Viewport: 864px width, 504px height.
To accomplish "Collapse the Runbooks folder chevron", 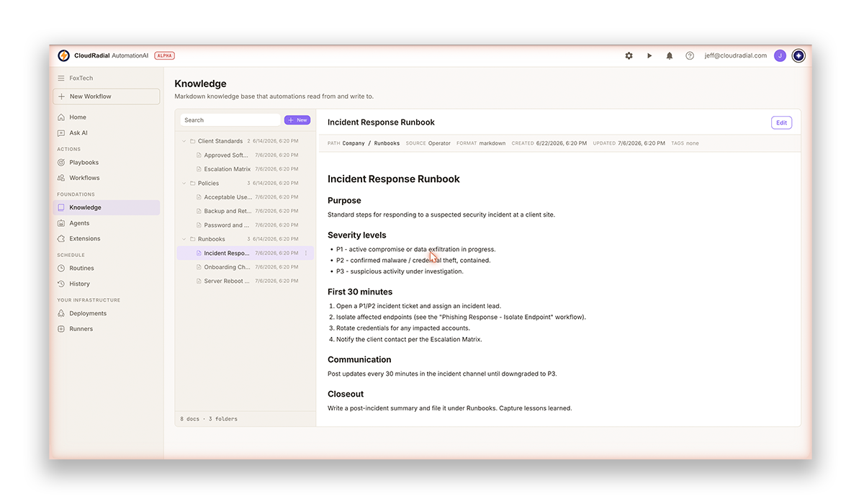I will click(184, 239).
